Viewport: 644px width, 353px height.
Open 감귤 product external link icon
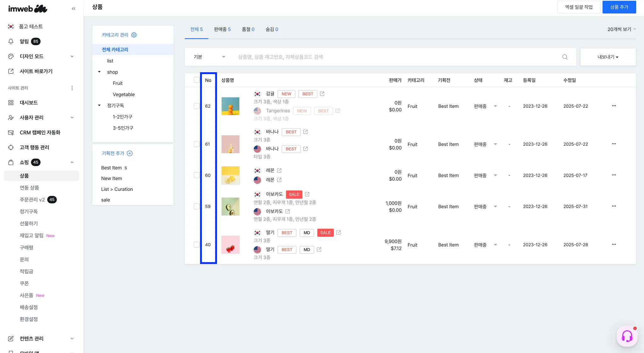click(x=322, y=94)
